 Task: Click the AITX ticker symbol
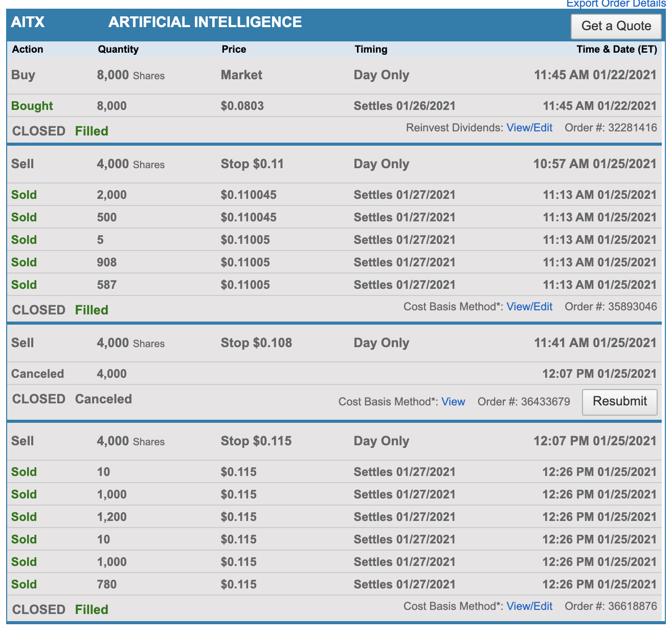pos(28,22)
